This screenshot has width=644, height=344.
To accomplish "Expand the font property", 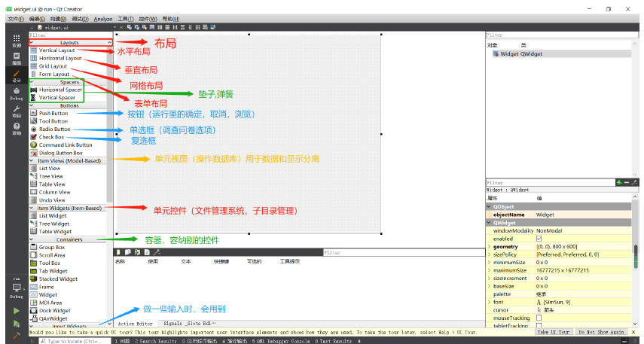I will (489, 302).
